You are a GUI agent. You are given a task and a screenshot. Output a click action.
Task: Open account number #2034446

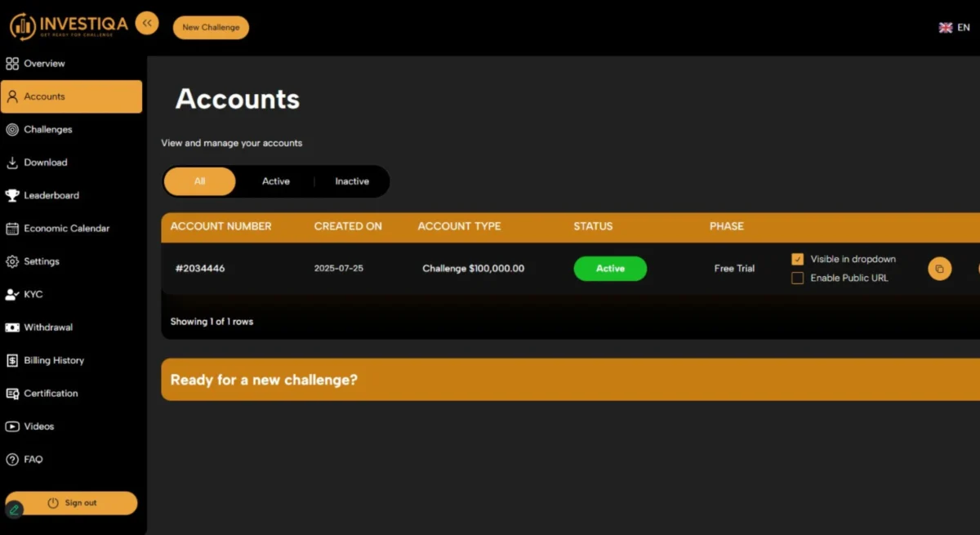(x=200, y=269)
